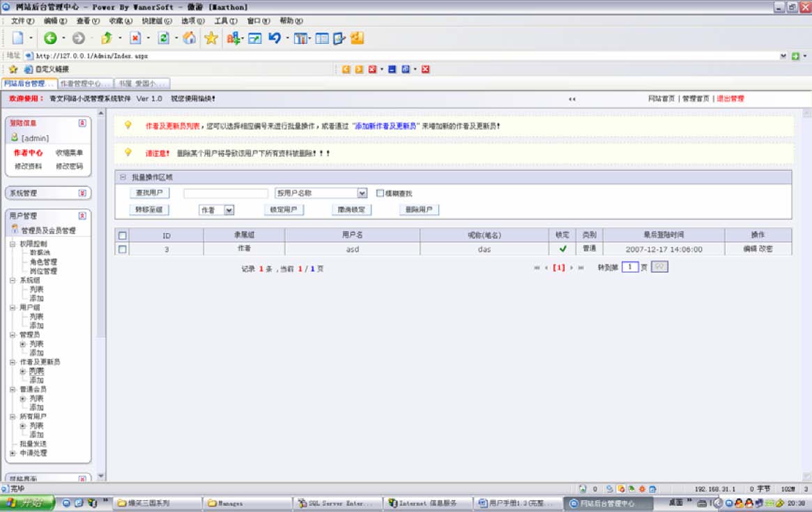
Task: Click the double-arrow sidebar hide icon
Action: [x=572, y=99]
